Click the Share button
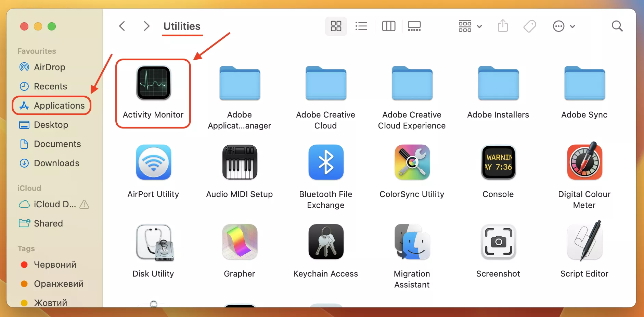The width and height of the screenshot is (644, 317). click(502, 26)
